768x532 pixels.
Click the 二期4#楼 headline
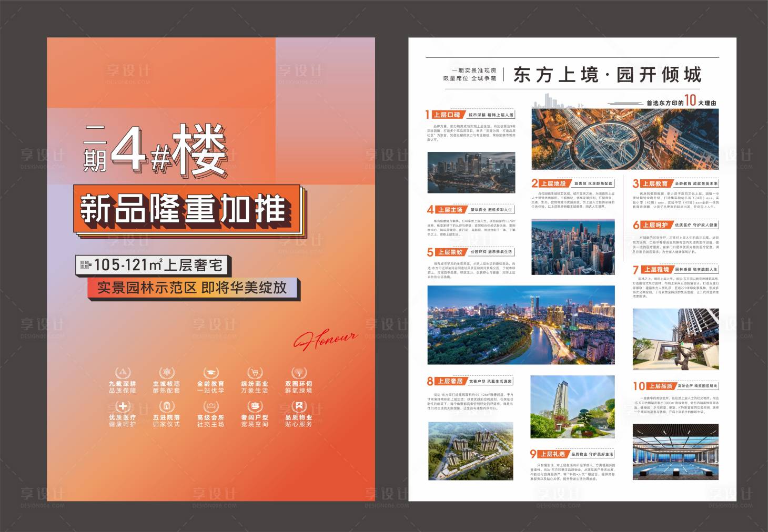click(156, 150)
